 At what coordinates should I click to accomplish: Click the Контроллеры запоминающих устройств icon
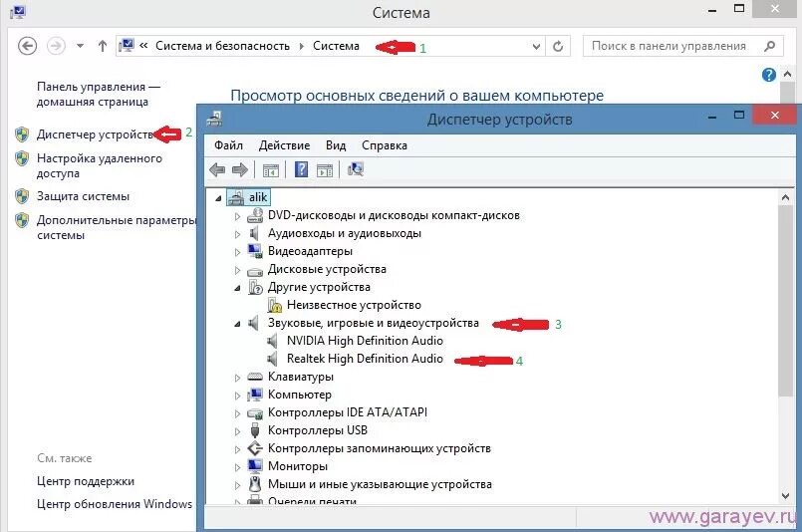(255, 448)
